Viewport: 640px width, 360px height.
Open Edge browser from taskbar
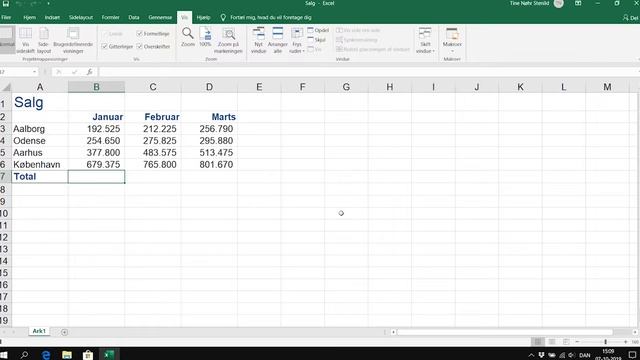tap(46, 355)
